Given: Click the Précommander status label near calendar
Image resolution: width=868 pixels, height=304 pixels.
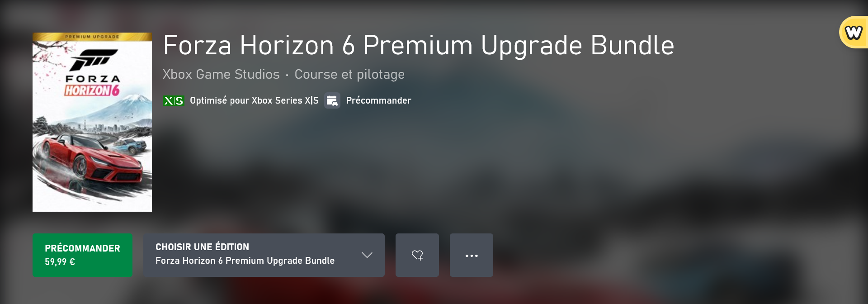Looking at the screenshot, I should coord(378,100).
